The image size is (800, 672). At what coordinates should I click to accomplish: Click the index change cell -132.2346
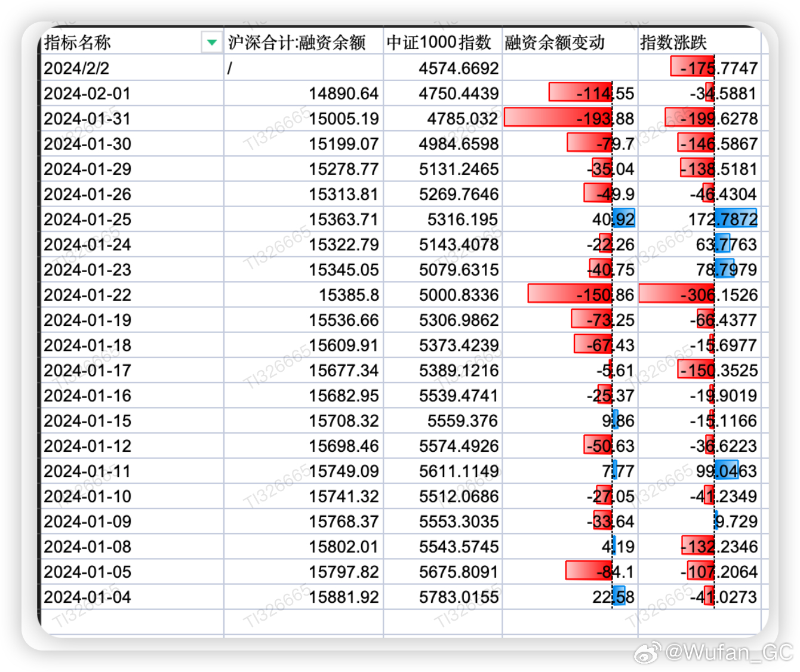tap(699, 546)
